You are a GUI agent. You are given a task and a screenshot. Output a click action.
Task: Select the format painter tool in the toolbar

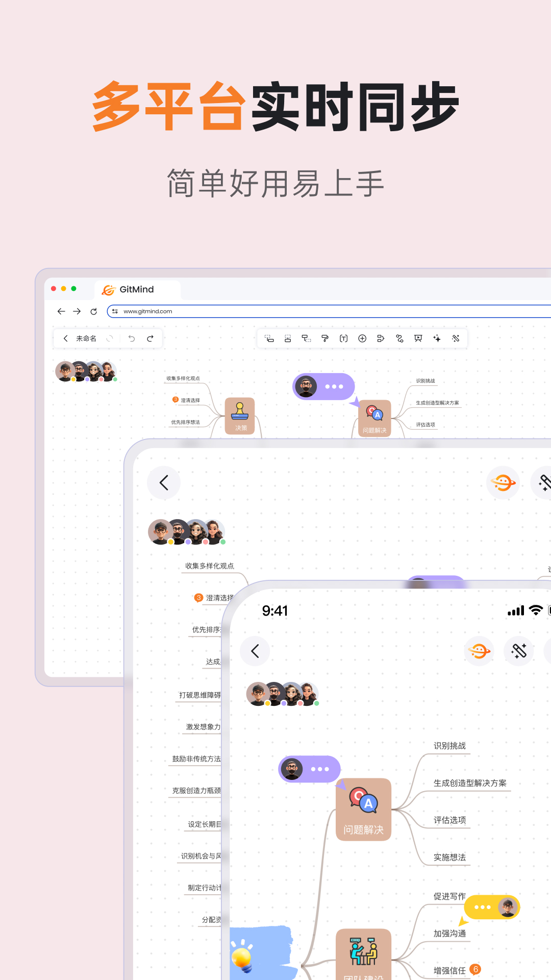click(x=325, y=338)
